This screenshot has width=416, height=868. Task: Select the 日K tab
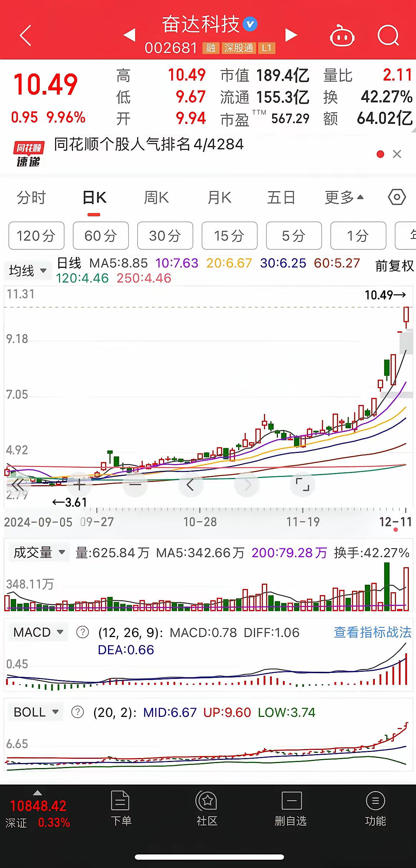click(x=94, y=198)
